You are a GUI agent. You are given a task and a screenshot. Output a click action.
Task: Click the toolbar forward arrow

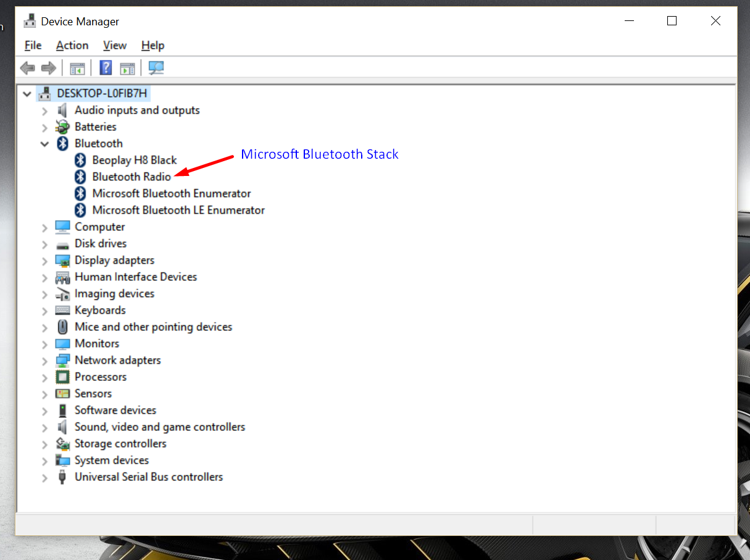(49, 68)
